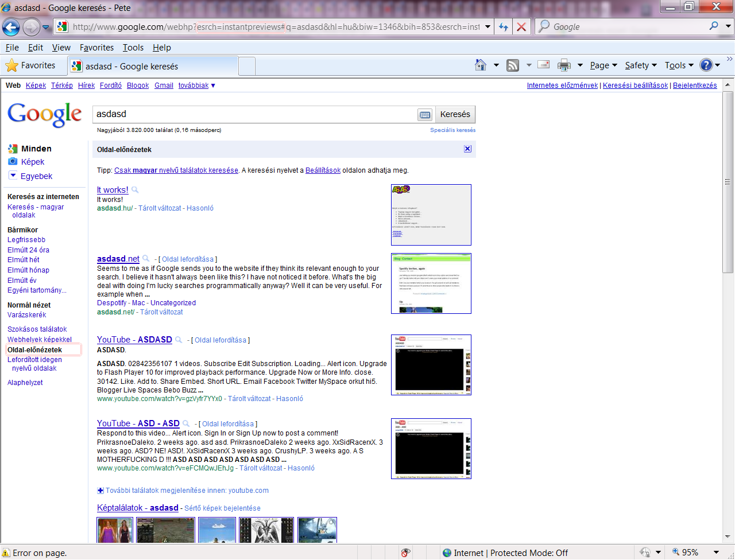735x560 pixels.
Task: Click the blue Help question mark icon
Action: click(706, 65)
